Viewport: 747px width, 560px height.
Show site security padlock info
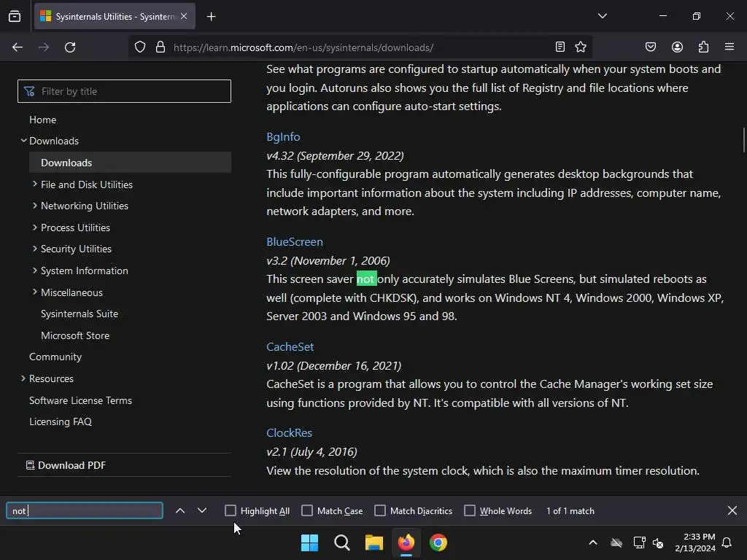tap(160, 47)
